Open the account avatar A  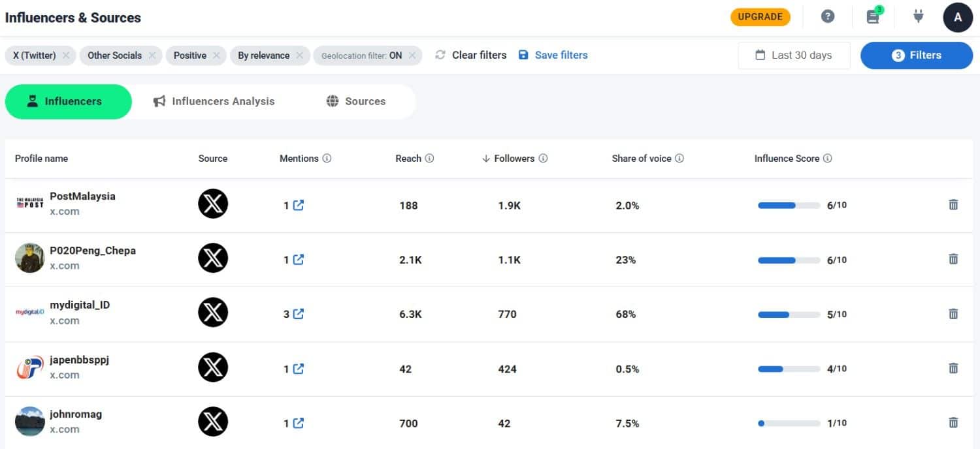pos(958,17)
